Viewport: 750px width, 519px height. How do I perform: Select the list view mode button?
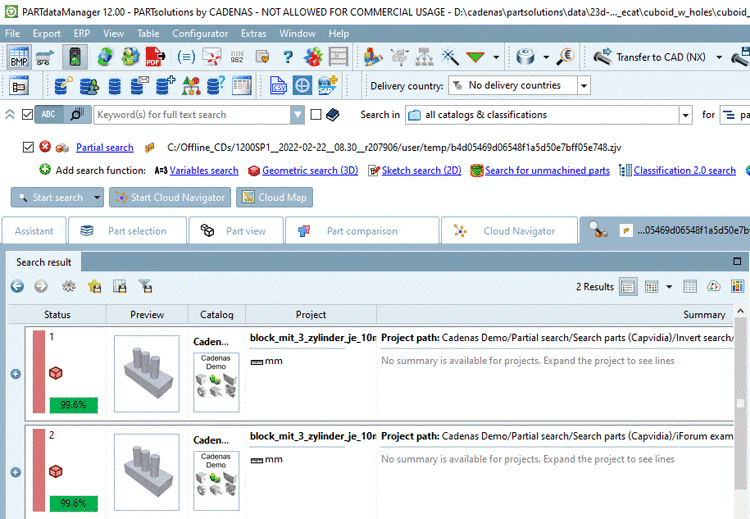628,287
